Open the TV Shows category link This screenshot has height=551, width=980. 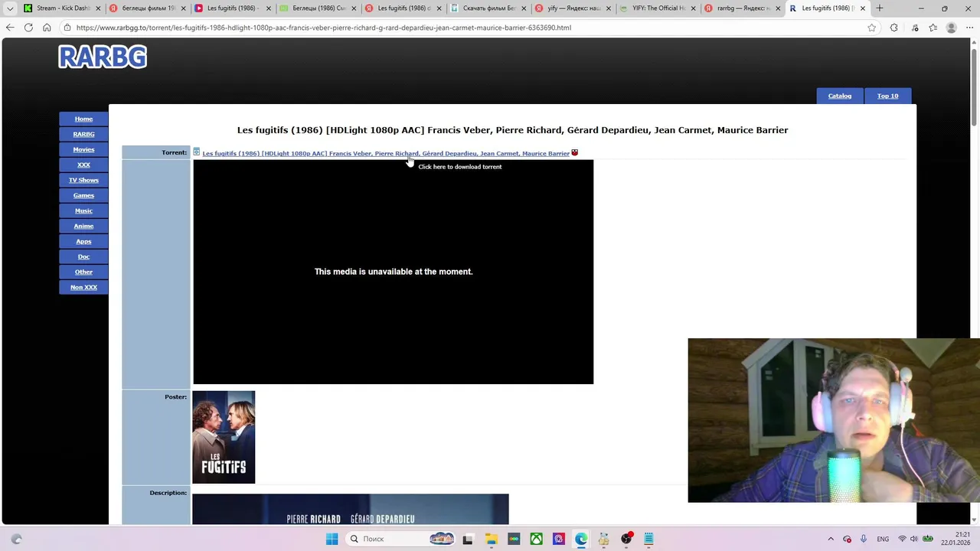pos(83,180)
